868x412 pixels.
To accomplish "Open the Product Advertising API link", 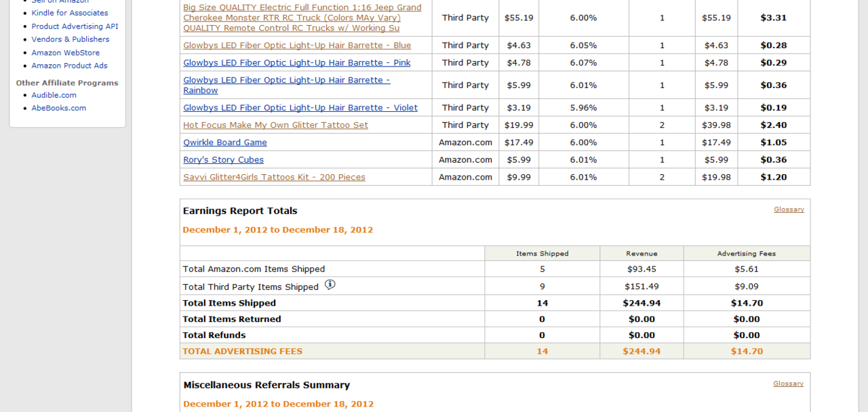I will pos(75,26).
